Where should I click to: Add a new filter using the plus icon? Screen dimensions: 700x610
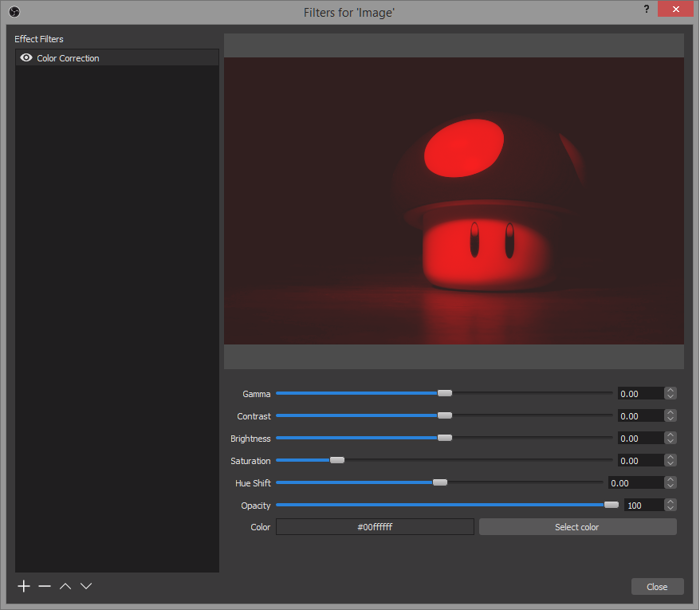coord(23,586)
